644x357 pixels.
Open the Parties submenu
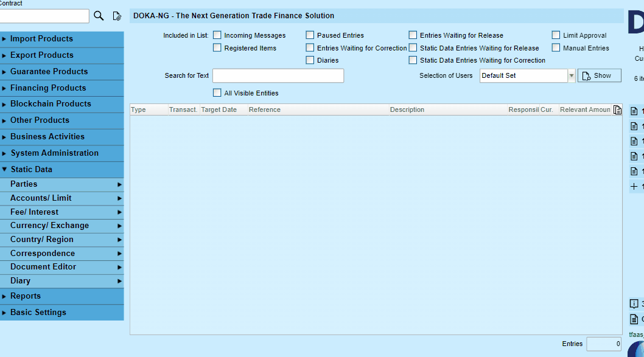(61, 185)
